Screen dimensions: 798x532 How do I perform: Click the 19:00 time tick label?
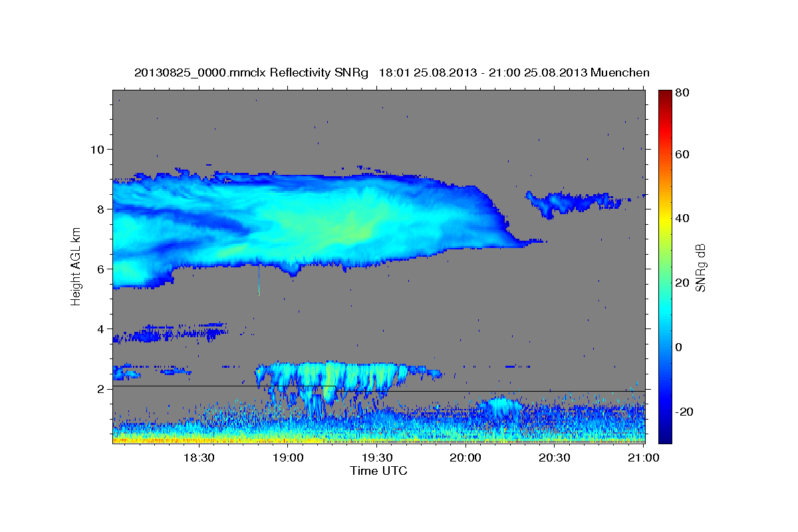point(288,458)
